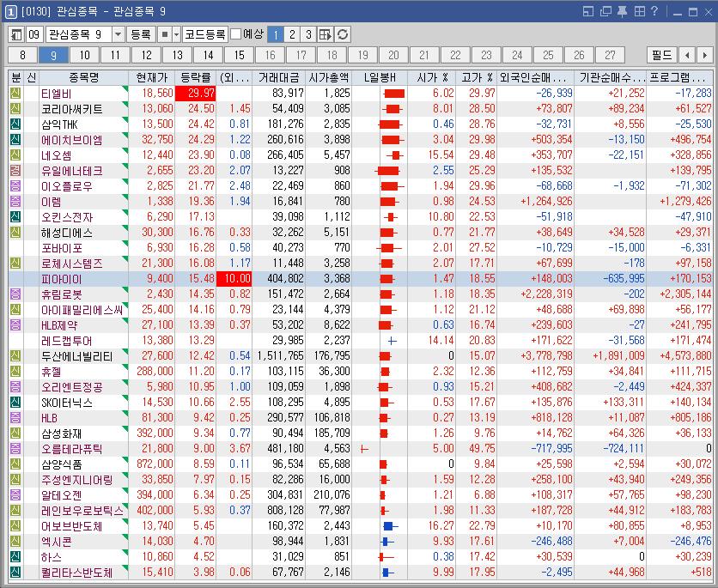Click the panel collapse icon beside 09 field

[x=16, y=34]
